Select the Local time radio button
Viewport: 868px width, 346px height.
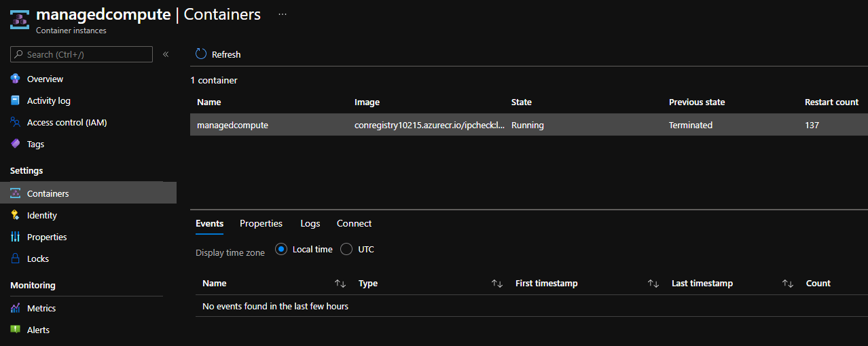[281, 249]
